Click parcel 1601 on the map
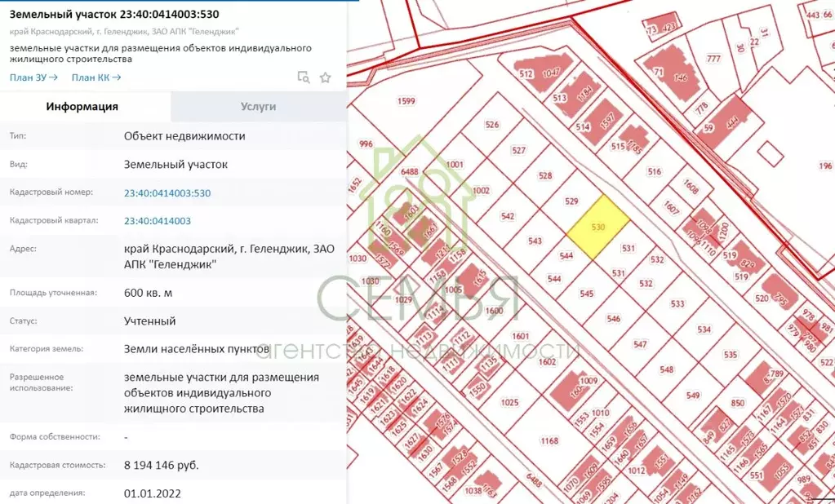 [520, 336]
